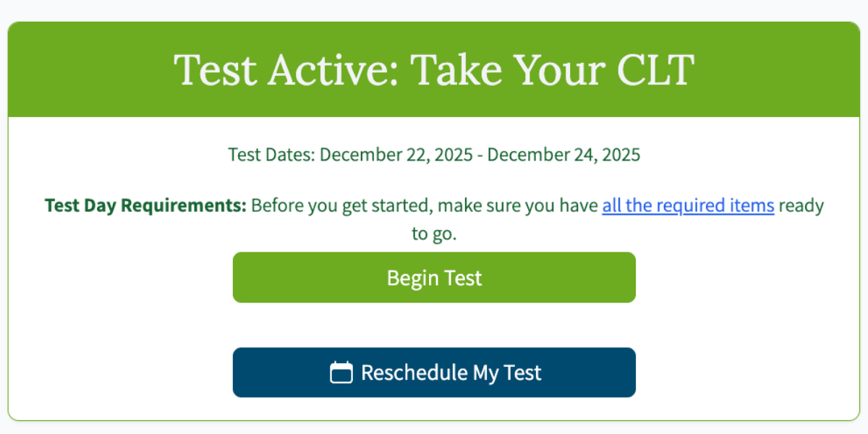868x434 pixels.
Task: Click the ready to go sentence text
Action: click(434, 233)
